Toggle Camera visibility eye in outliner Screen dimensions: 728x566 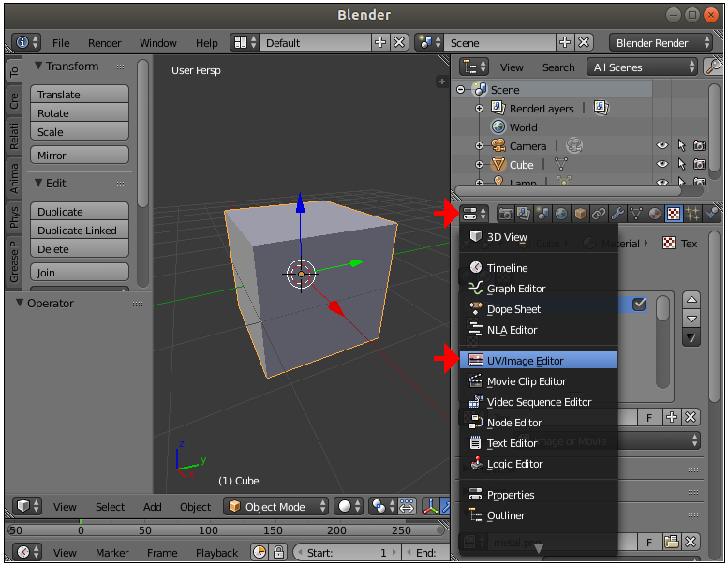662,145
